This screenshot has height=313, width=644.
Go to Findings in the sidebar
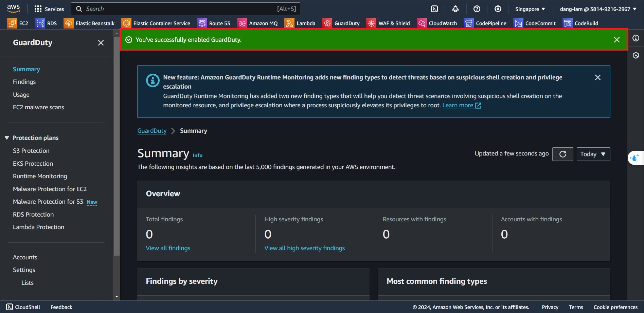click(24, 82)
